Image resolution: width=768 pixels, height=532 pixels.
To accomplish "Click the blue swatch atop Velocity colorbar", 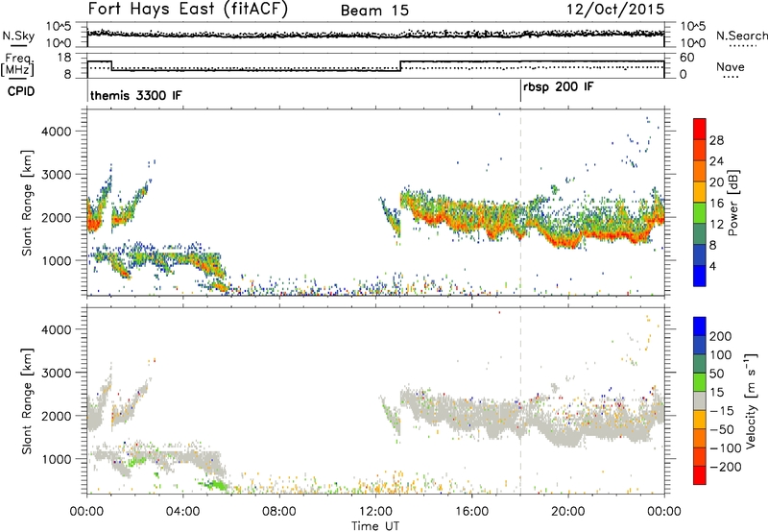I will [700, 326].
